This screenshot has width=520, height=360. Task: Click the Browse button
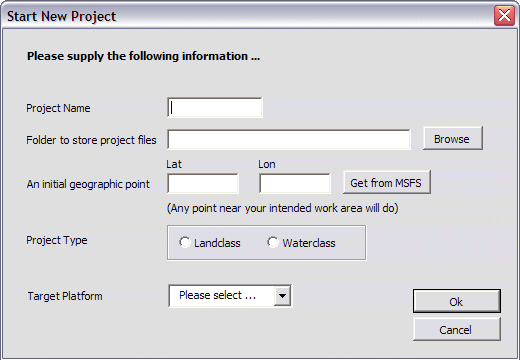click(452, 138)
